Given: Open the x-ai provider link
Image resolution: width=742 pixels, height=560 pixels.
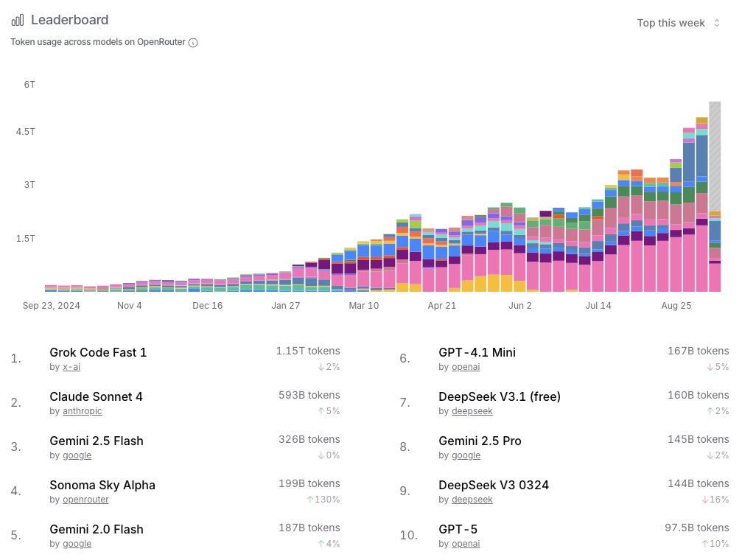Looking at the screenshot, I should [x=71, y=367].
